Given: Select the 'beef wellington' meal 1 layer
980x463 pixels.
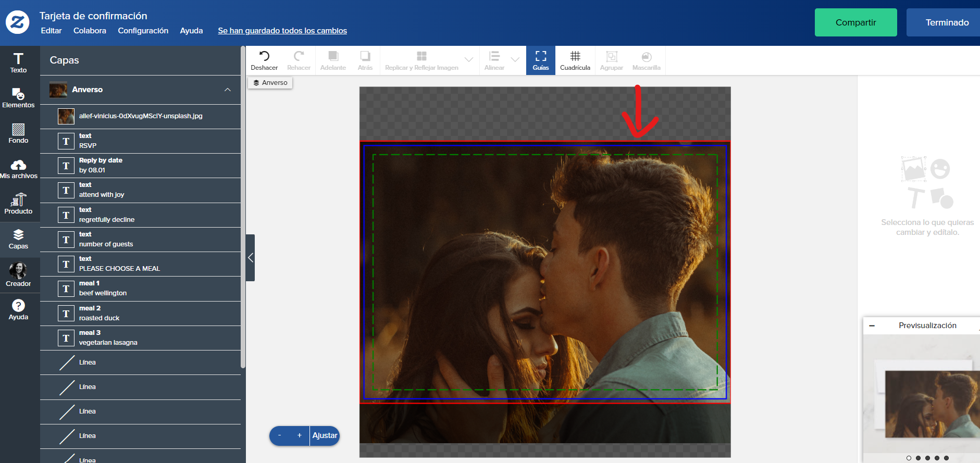Looking at the screenshot, I should point(140,289).
